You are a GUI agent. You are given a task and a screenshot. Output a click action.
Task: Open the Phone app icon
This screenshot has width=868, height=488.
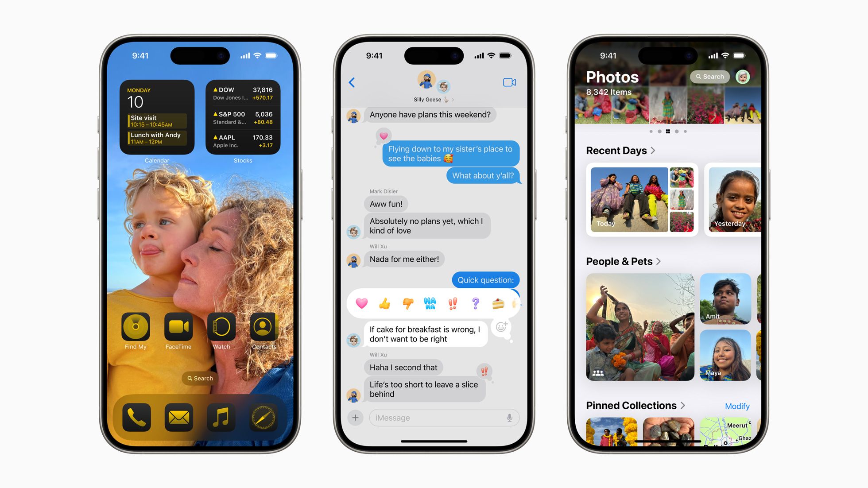[134, 414]
